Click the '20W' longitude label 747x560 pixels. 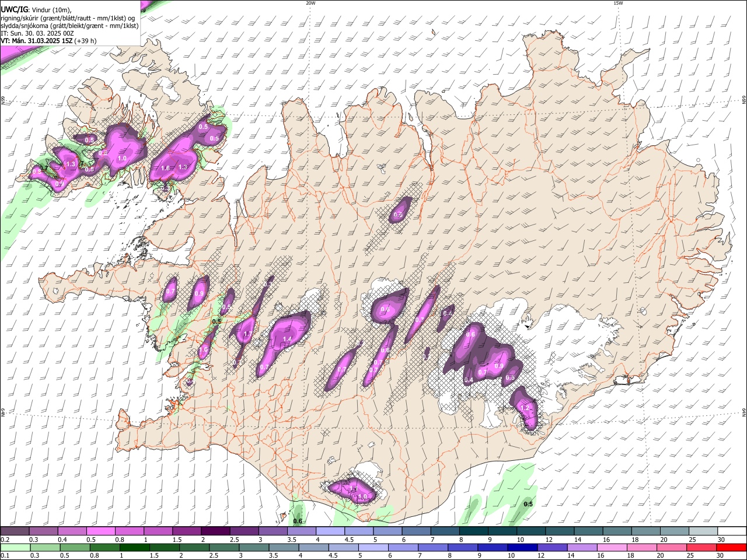310,3
